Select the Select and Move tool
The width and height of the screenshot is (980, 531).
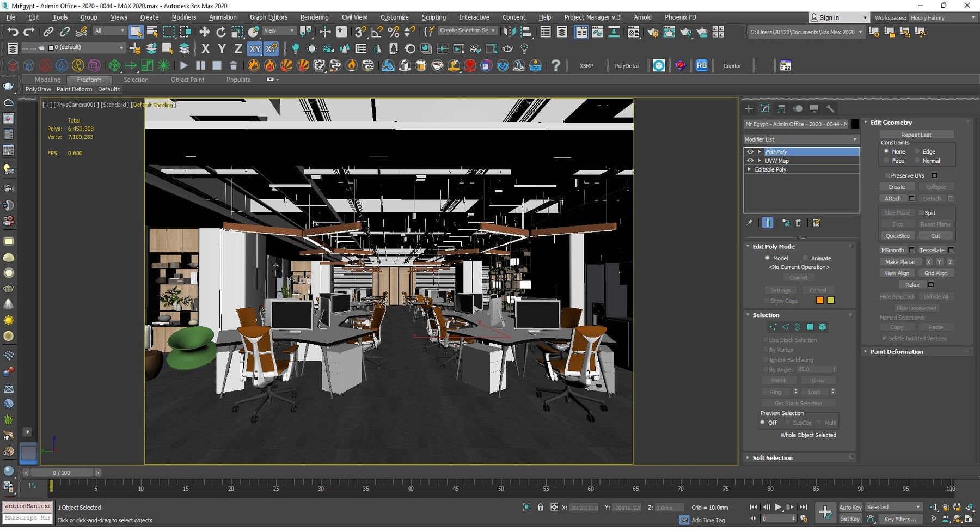[x=205, y=31]
